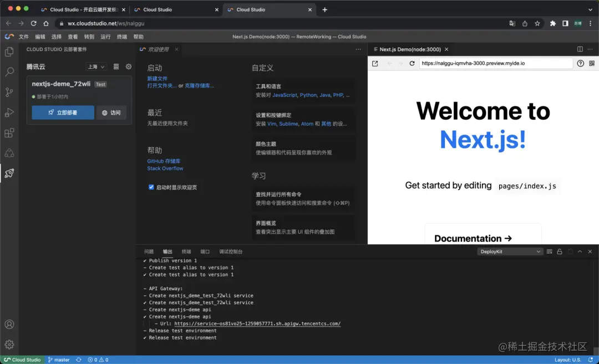
Task: Toggle the 启动时显示欢迎页 checkbox
Action: (151, 187)
